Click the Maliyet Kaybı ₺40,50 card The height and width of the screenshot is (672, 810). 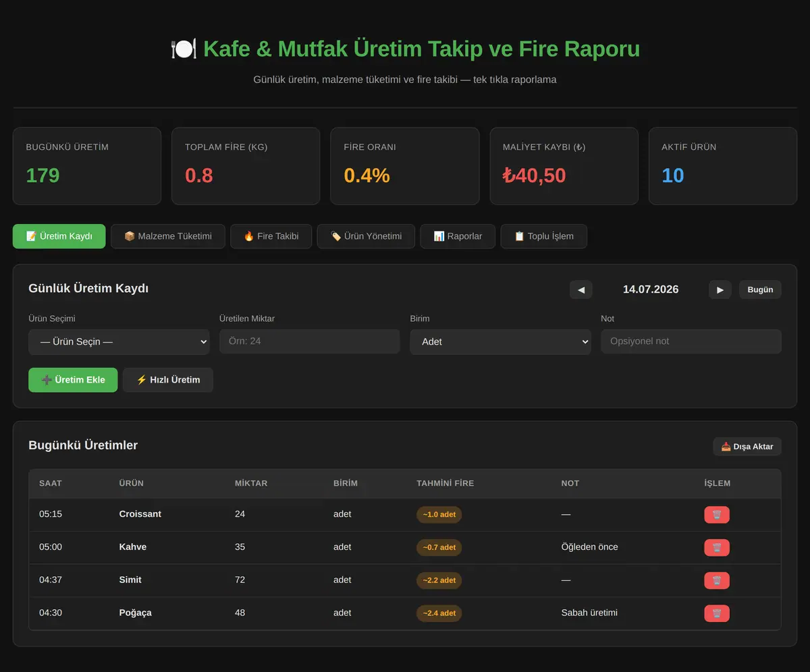[564, 166]
